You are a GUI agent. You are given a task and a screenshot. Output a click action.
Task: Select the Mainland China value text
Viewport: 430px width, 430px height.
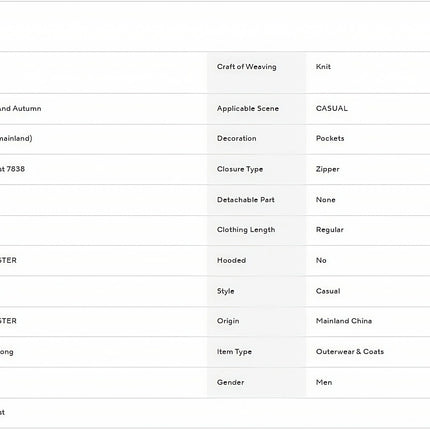tap(344, 321)
